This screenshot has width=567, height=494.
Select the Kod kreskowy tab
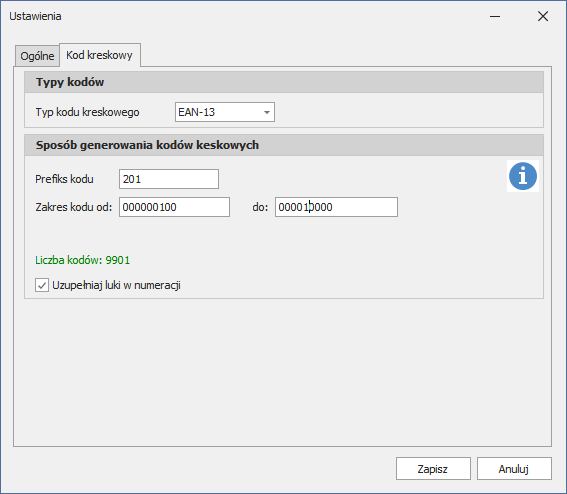pos(99,55)
